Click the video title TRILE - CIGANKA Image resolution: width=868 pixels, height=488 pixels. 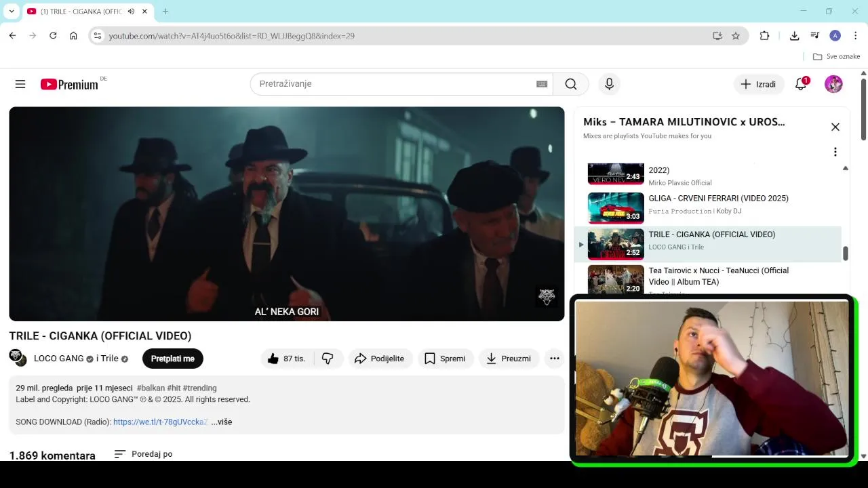pyautogui.click(x=100, y=335)
